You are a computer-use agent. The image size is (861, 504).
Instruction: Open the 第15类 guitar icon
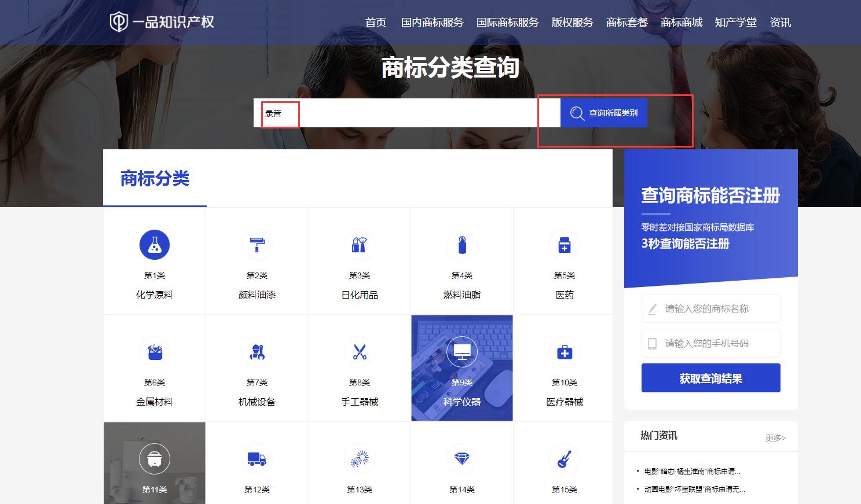point(565,459)
